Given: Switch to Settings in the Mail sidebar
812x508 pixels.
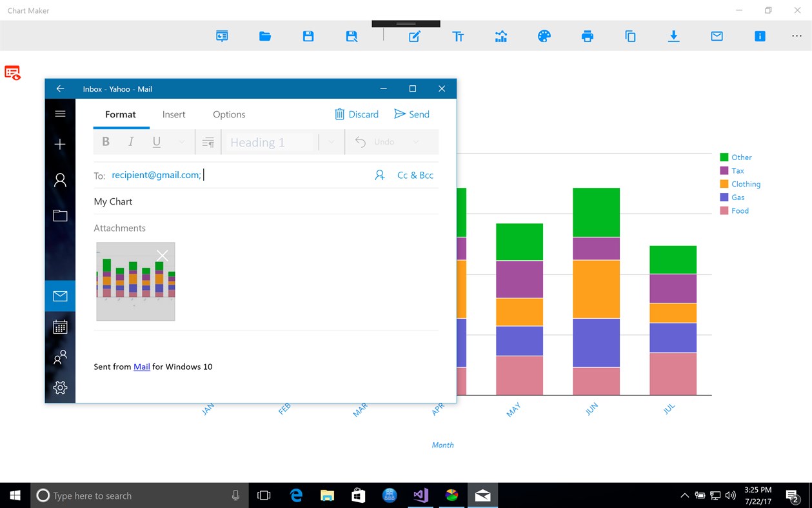Looking at the screenshot, I should pyautogui.click(x=60, y=387).
